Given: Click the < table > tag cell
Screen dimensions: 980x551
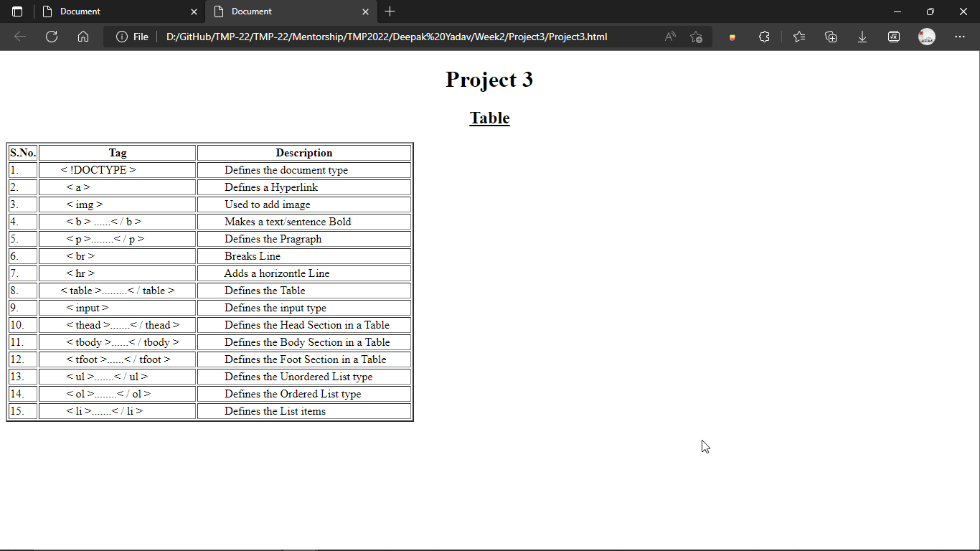Looking at the screenshot, I should 118,291.
